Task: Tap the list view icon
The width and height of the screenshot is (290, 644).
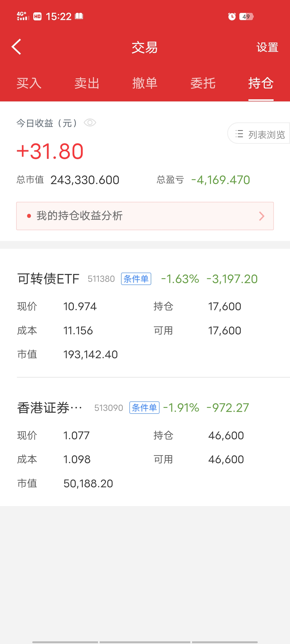Action: tap(239, 134)
